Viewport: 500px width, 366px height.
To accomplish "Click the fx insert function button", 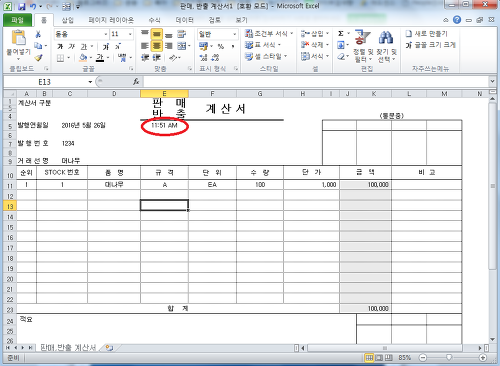I will 136,82.
